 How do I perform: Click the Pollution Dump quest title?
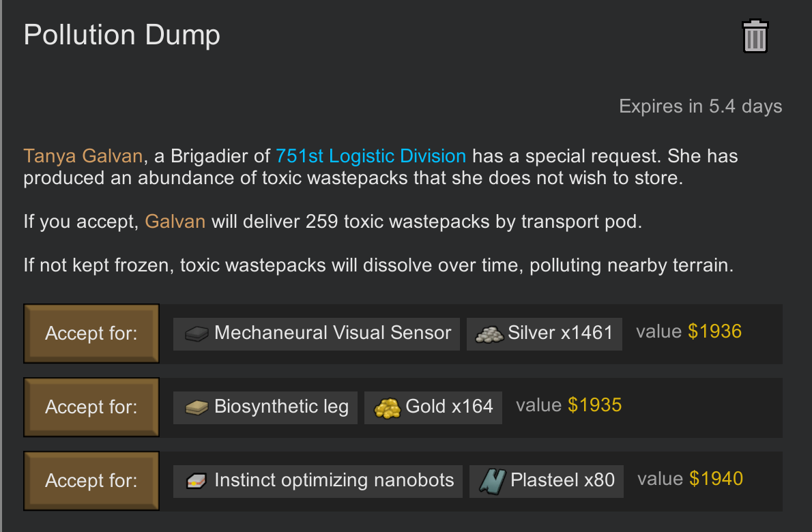[x=121, y=35]
